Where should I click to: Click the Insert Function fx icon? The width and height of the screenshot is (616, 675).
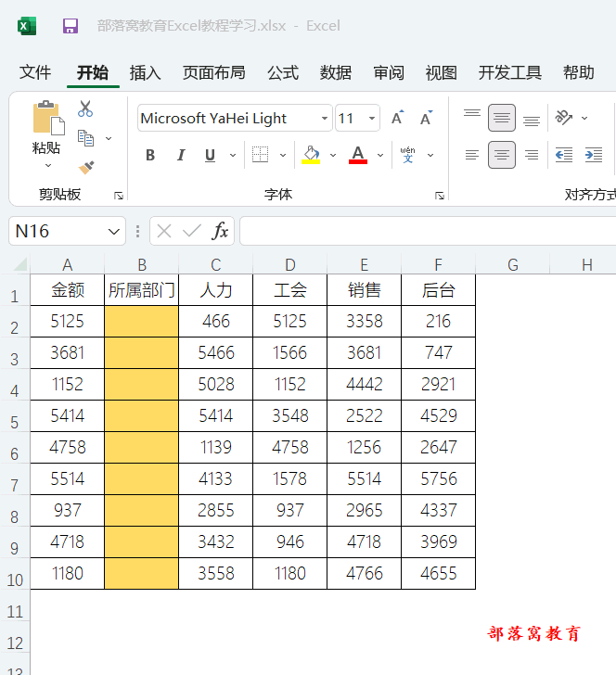[x=220, y=231]
